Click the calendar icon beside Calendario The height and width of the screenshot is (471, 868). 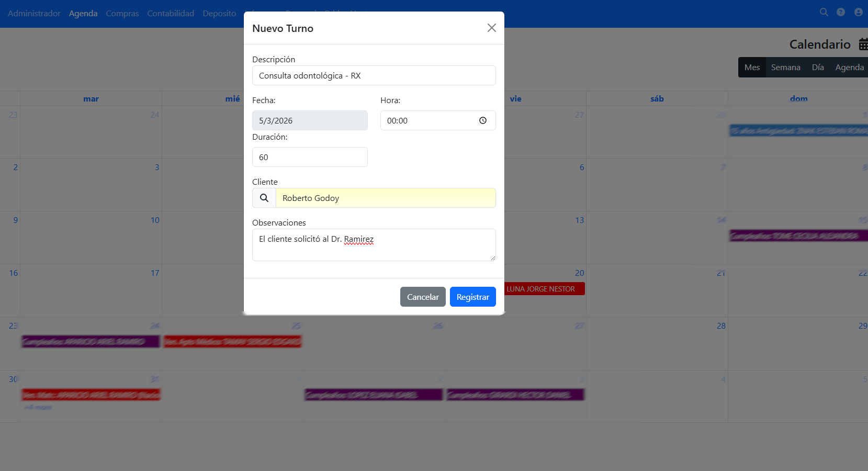point(863,44)
